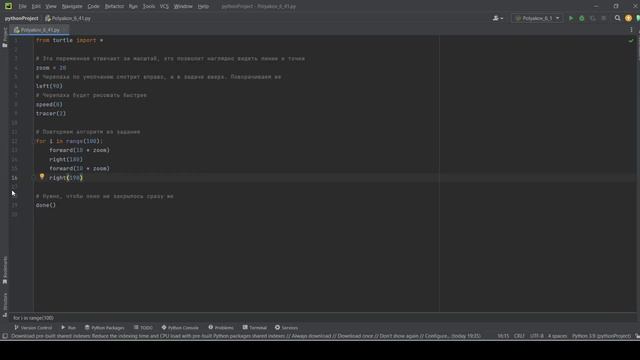
Task: Open the TODO tool window
Action: tap(143, 327)
